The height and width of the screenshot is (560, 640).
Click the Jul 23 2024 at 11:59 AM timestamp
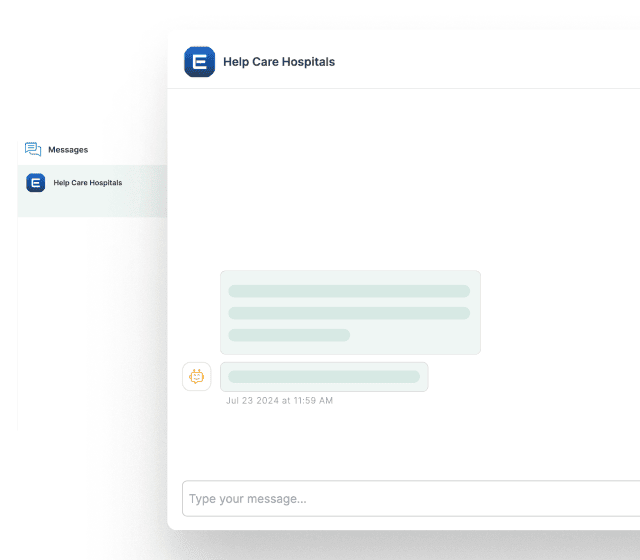click(279, 401)
